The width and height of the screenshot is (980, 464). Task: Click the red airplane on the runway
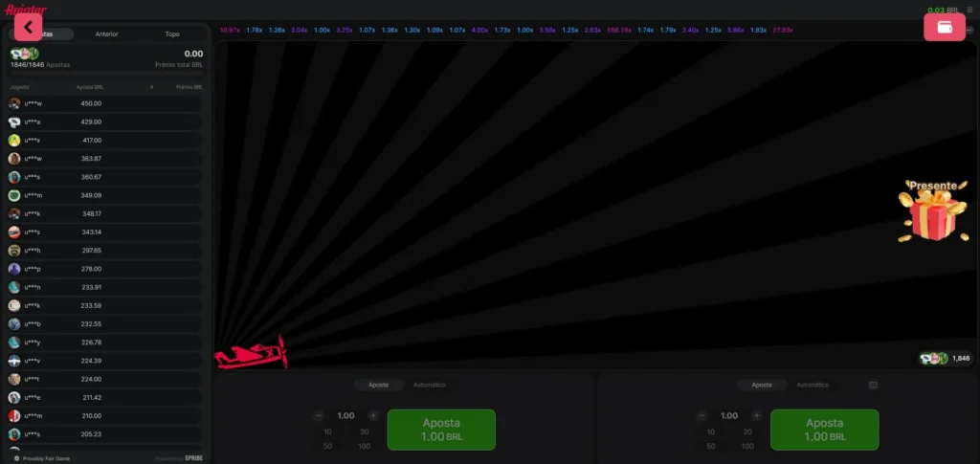pos(251,353)
